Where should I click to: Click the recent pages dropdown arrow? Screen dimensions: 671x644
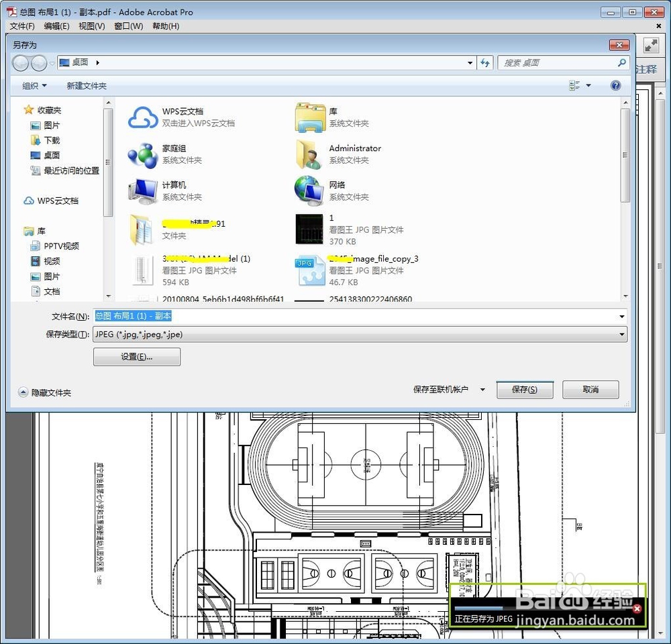(52, 63)
